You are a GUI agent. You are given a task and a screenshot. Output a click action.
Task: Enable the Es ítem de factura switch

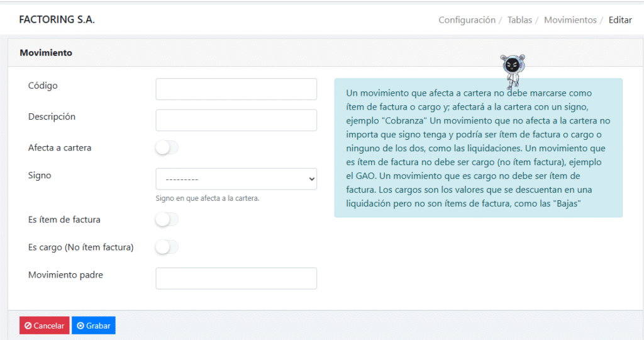(x=167, y=220)
